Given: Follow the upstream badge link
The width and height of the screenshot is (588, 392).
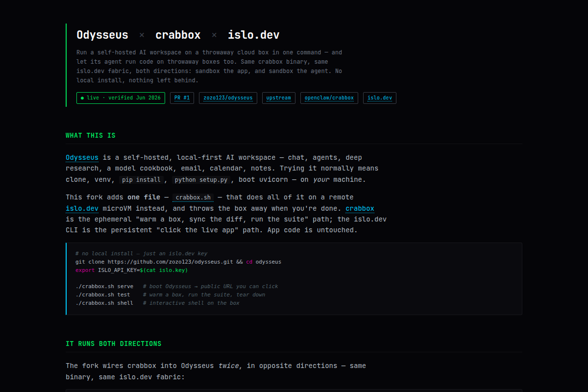Looking at the screenshot, I should point(278,98).
